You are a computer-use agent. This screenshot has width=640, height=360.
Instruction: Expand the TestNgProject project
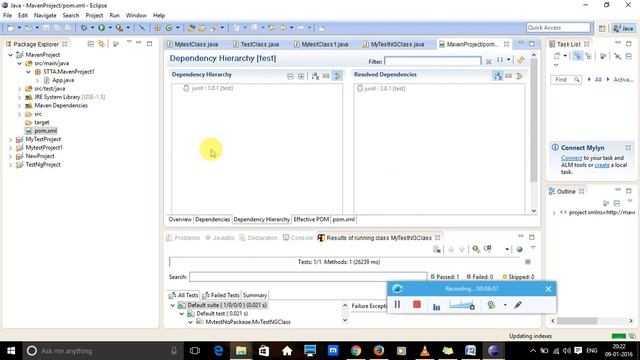(x=11, y=164)
